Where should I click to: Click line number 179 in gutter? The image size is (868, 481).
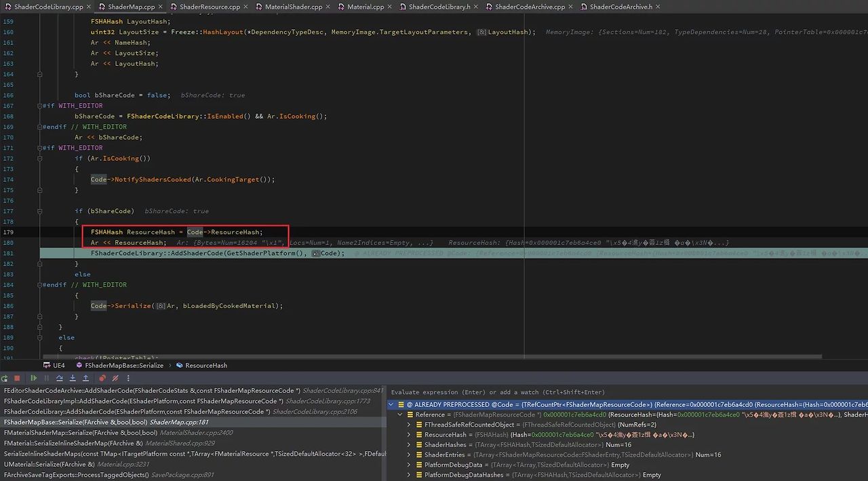[8, 232]
